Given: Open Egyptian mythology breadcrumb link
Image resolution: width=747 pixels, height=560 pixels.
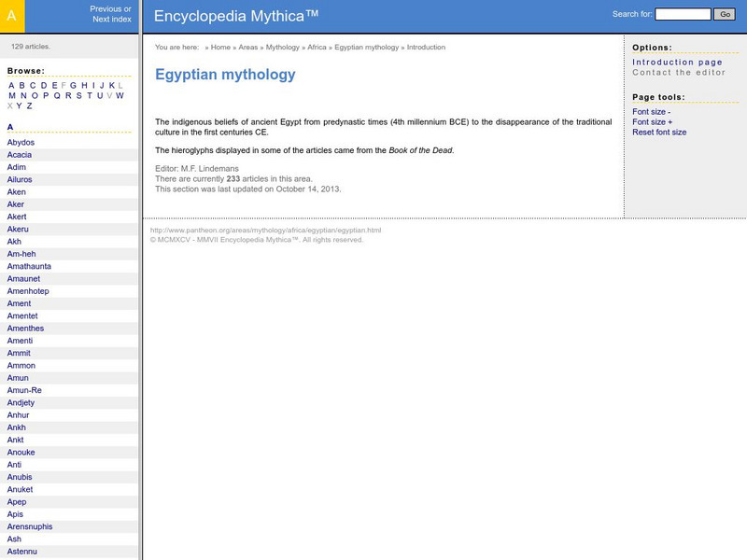Looking at the screenshot, I should coord(366,48).
